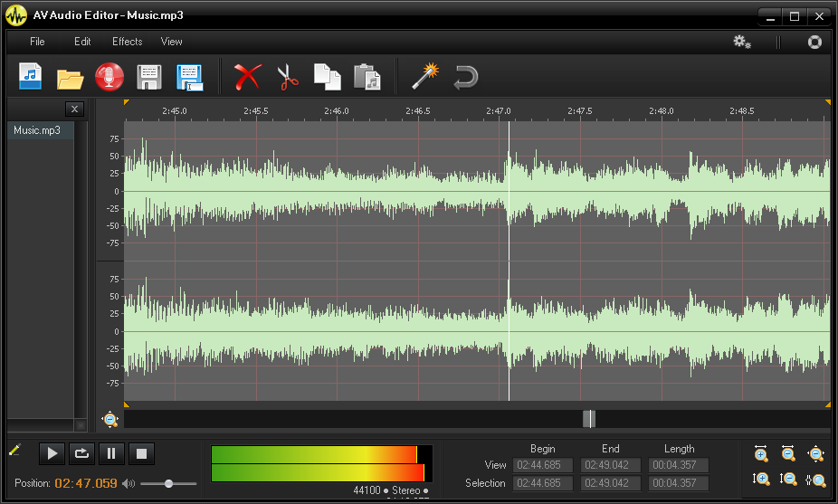Pause playback
Viewport: 838px width, 504px height.
point(111,453)
